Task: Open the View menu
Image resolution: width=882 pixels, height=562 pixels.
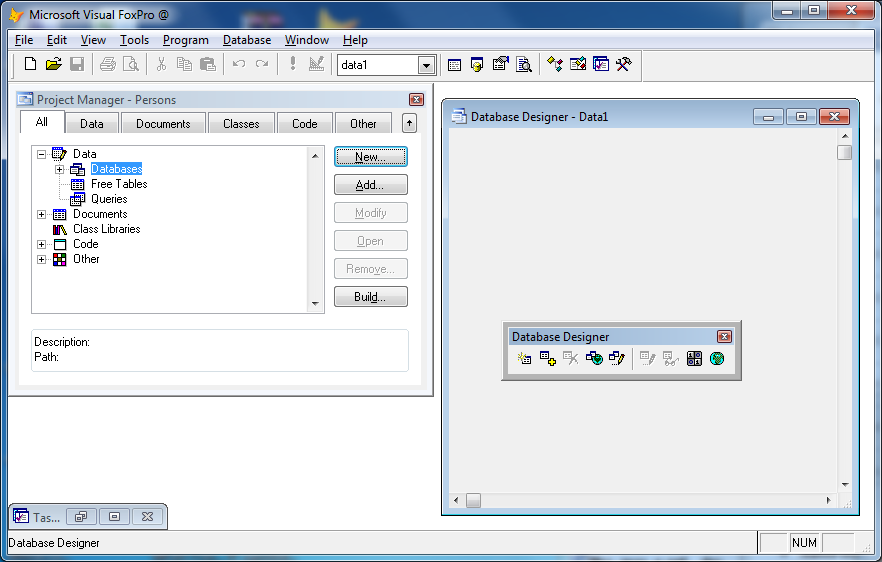Action: click(93, 40)
